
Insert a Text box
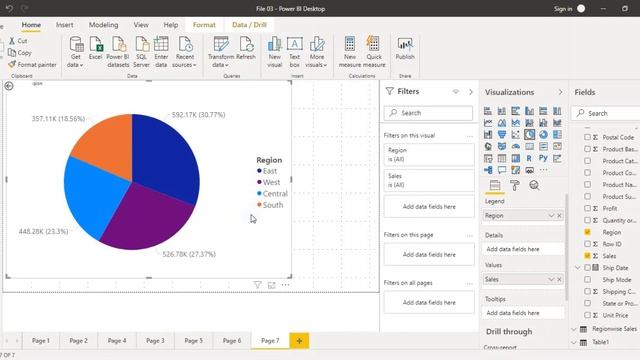[294, 52]
